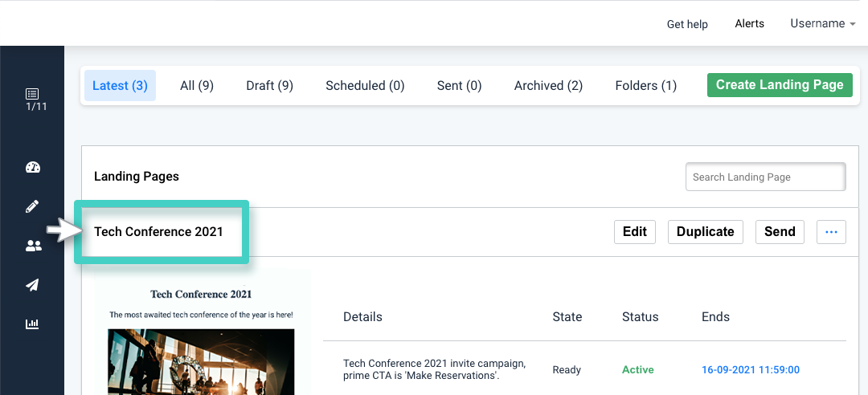Expand the Username dropdown menu
The width and height of the screenshot is (868, 395).
(x=823, y=24)
